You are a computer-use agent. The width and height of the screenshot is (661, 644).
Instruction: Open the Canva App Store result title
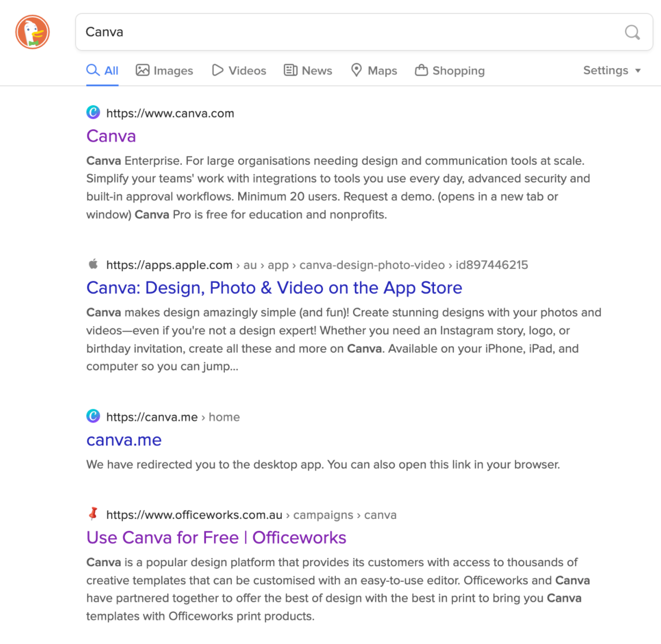pyautogui.click(x=274, y=288)
